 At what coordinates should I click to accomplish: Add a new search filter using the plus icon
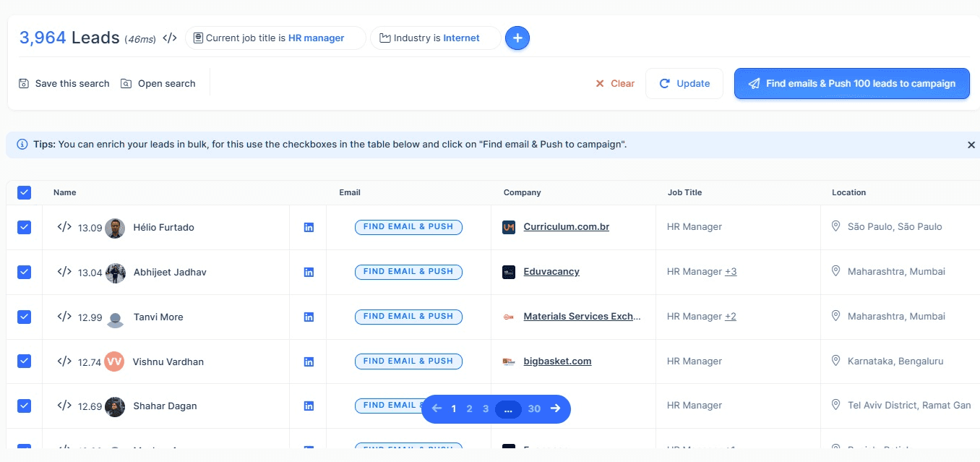coord(517,38)
